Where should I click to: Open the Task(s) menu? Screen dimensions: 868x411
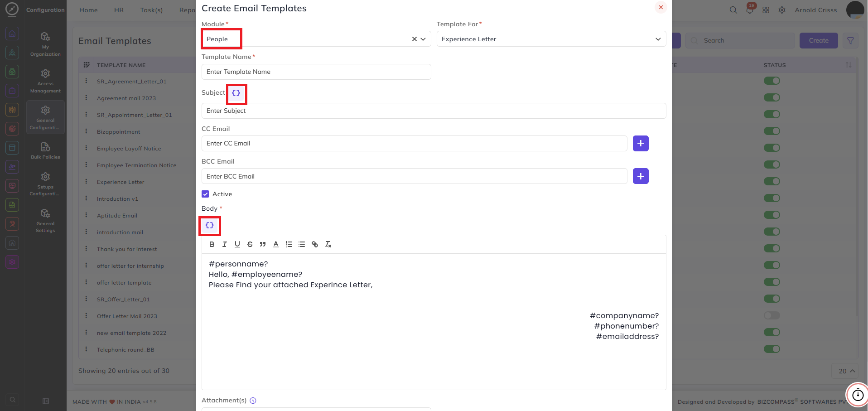(x=151, y=10)
